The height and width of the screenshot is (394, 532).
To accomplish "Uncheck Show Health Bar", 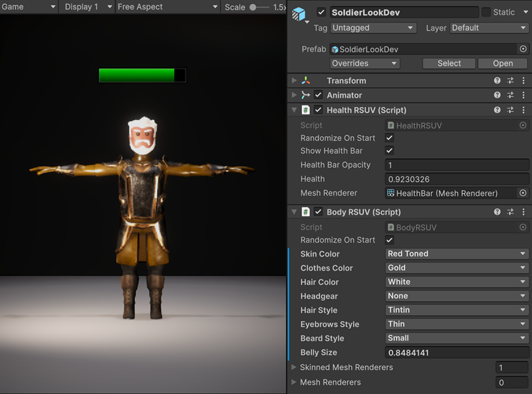I will (x=389, y=151).
